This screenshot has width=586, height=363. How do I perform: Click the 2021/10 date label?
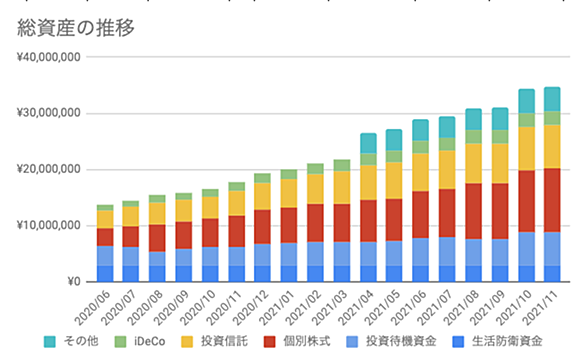pos(515,308)
